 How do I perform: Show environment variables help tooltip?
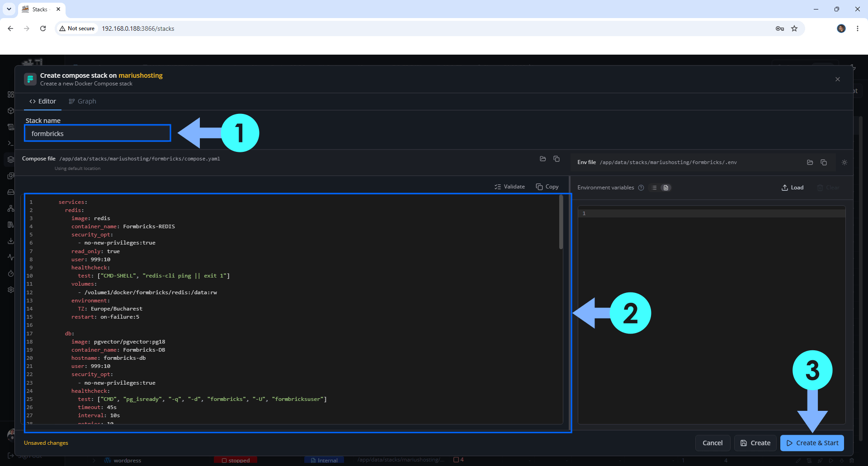(x=641, y=188)
